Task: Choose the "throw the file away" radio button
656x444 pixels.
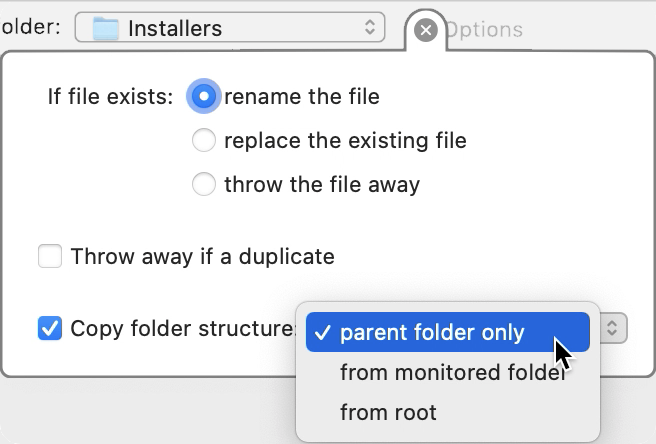Action: coord(204,185)
